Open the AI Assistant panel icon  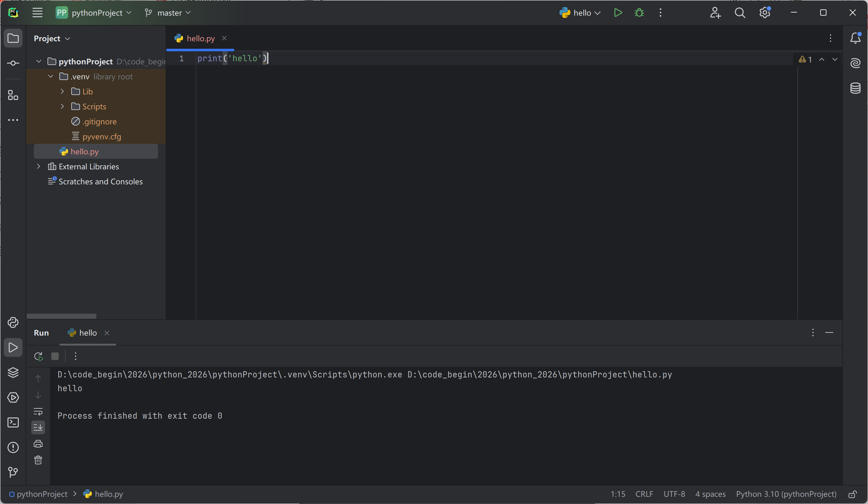[855, 63]
